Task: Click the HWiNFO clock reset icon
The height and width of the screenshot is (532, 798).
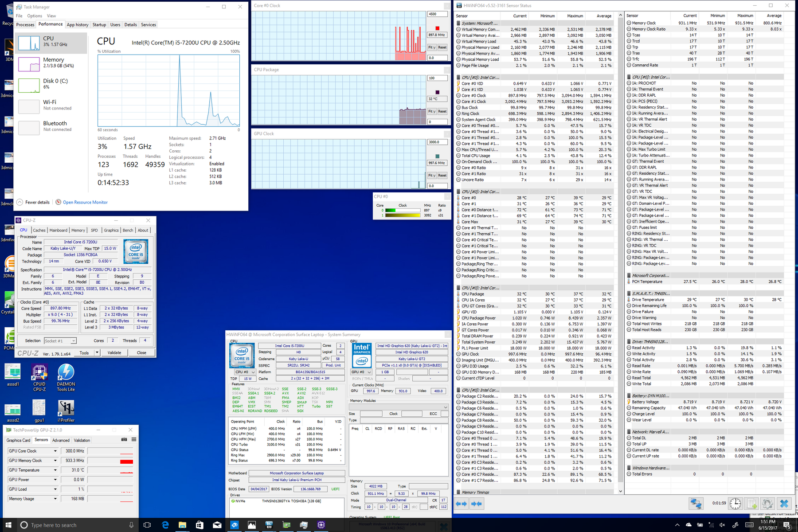Action: point(735,504)
